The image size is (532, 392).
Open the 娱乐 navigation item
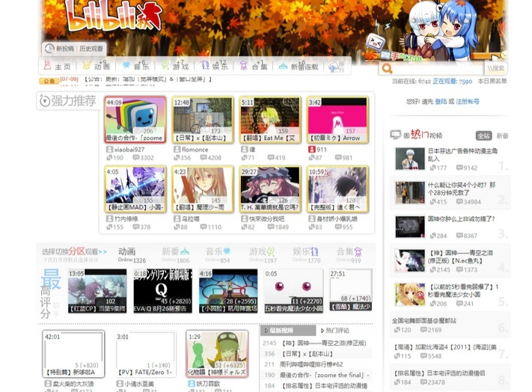pyautogui.click(x=215, y=65)
